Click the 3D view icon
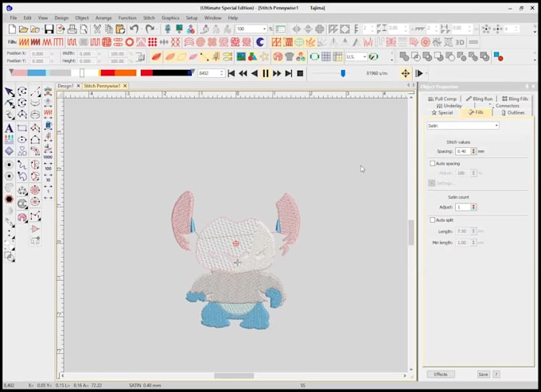 460,42
